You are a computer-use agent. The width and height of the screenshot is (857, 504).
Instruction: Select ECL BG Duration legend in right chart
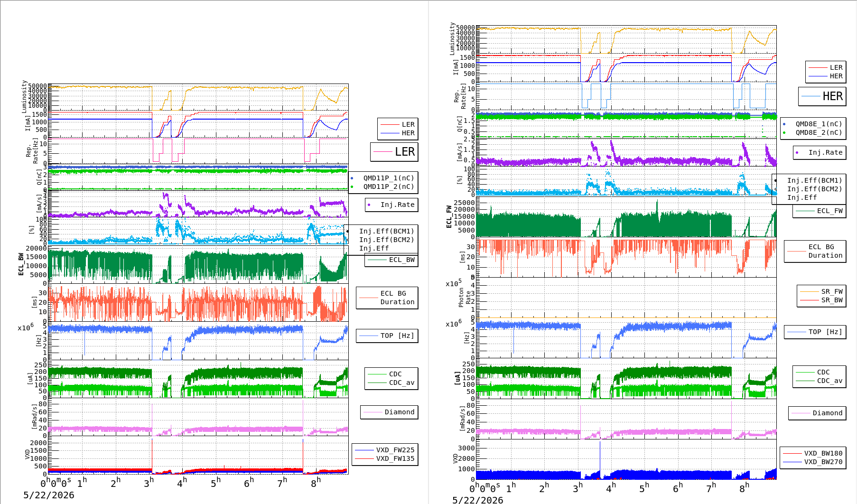tap(825, 251)
